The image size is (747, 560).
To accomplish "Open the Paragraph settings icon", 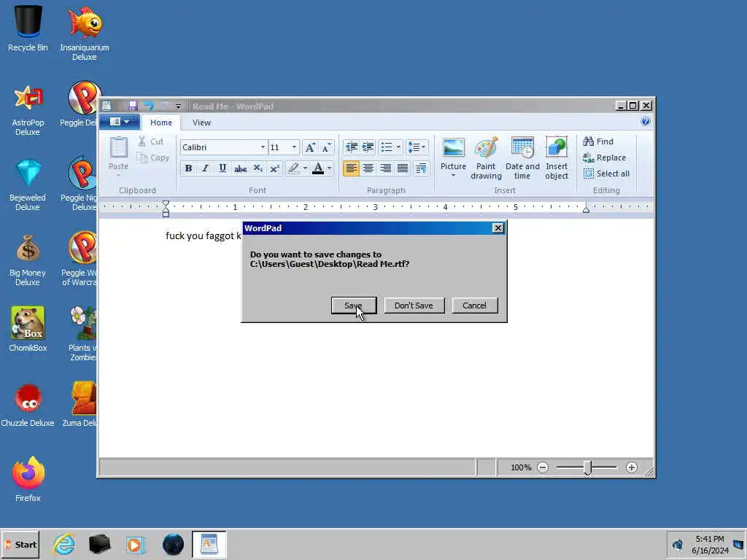I will (421, 168).
